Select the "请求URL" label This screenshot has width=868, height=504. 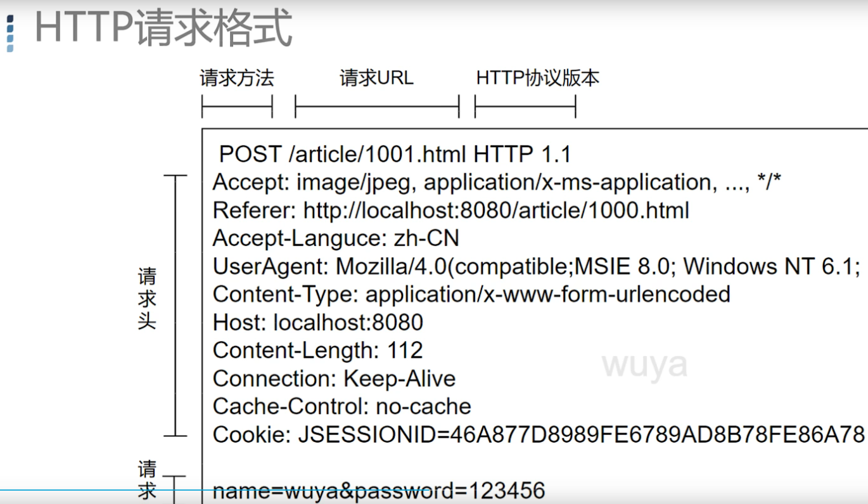376,78
